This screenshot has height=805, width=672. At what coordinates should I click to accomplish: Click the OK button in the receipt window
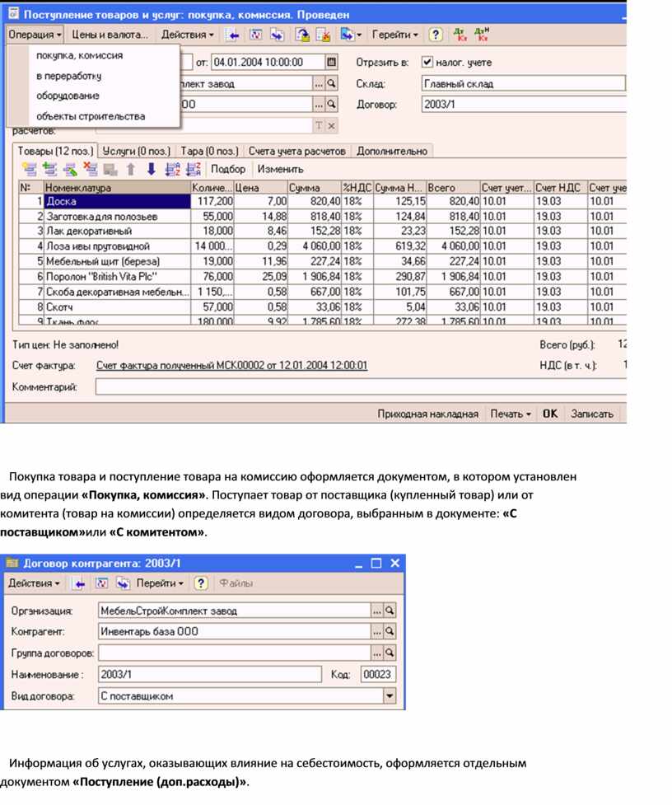550,414
